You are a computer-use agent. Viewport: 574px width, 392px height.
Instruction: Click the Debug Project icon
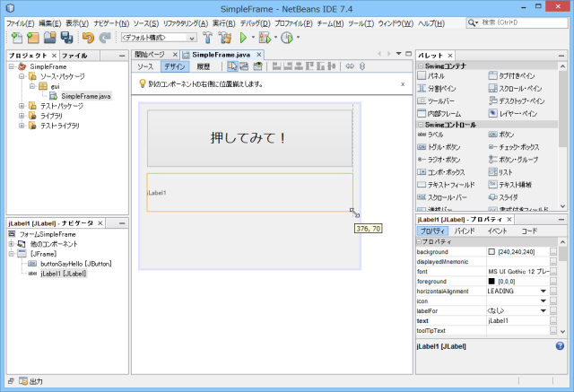tap(265, 38)
